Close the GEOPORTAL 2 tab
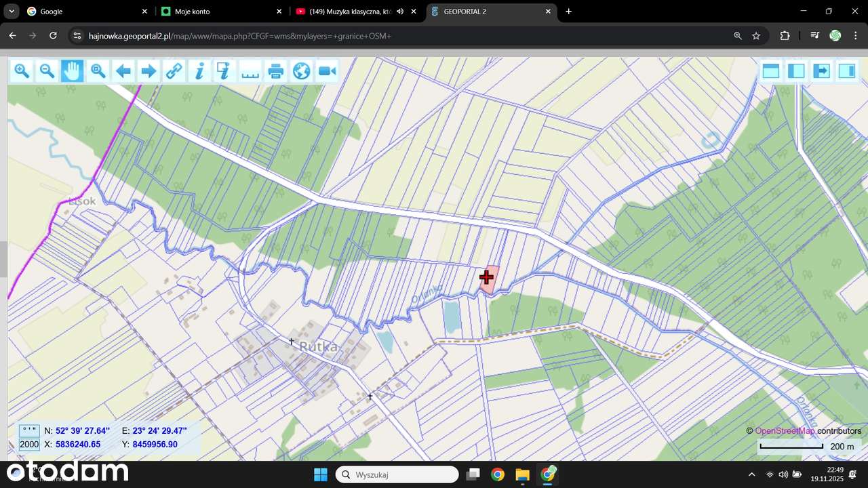868x488 pixels. click(x=548, y=12)
